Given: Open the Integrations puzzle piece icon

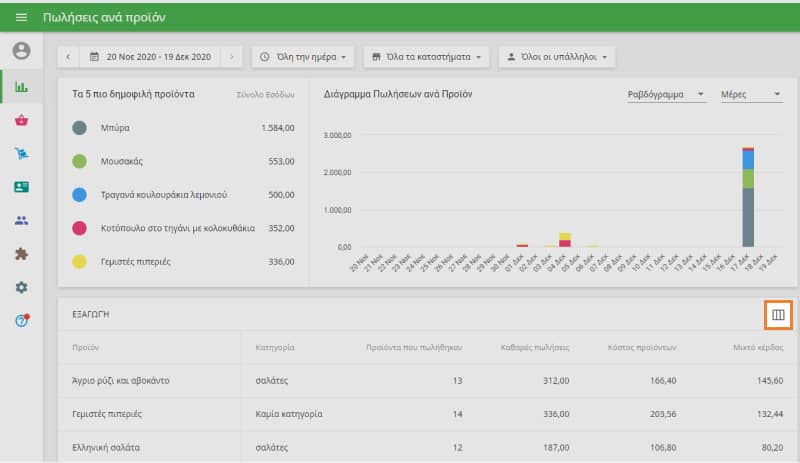Looking at the screenshot, I should coord(21,254).
